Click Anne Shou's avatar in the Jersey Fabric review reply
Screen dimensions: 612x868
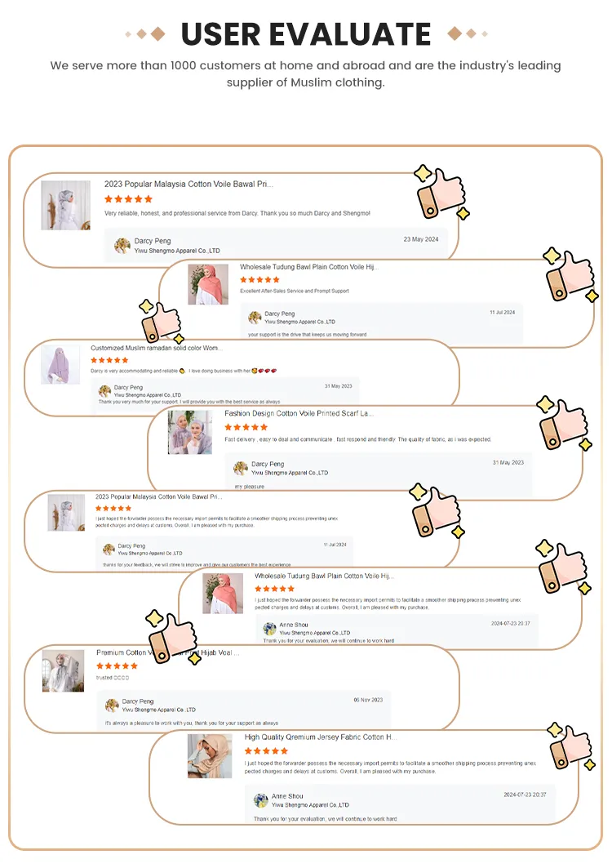pos(260,800)
